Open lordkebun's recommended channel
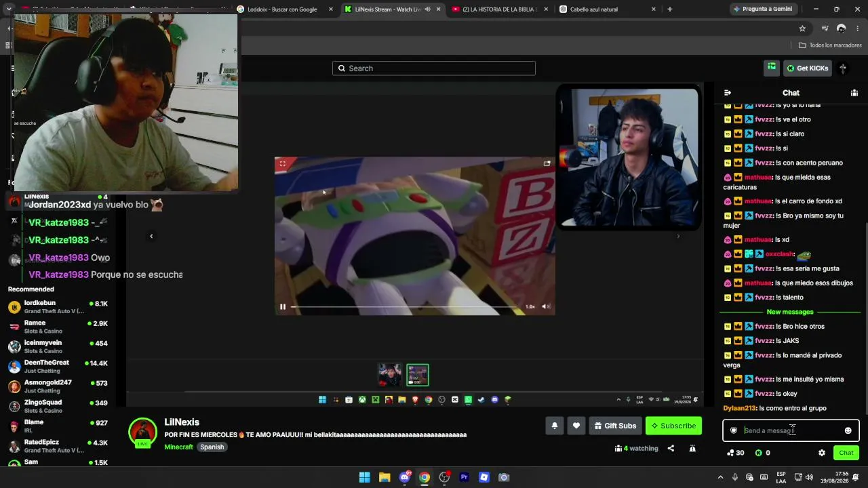This screenshot has height=488, width=868. coord(58,307)
